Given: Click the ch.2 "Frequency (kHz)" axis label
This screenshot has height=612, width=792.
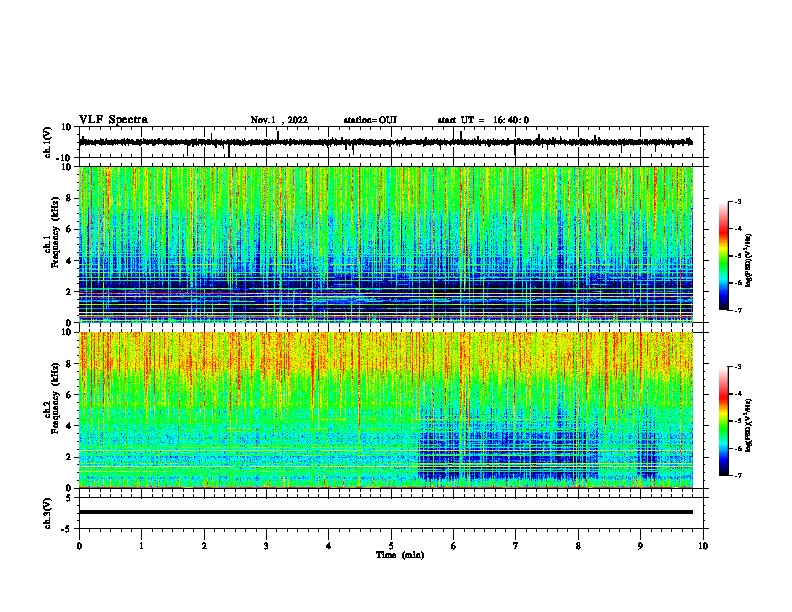Looking at the screenshot, I should [x=56, y=398].
